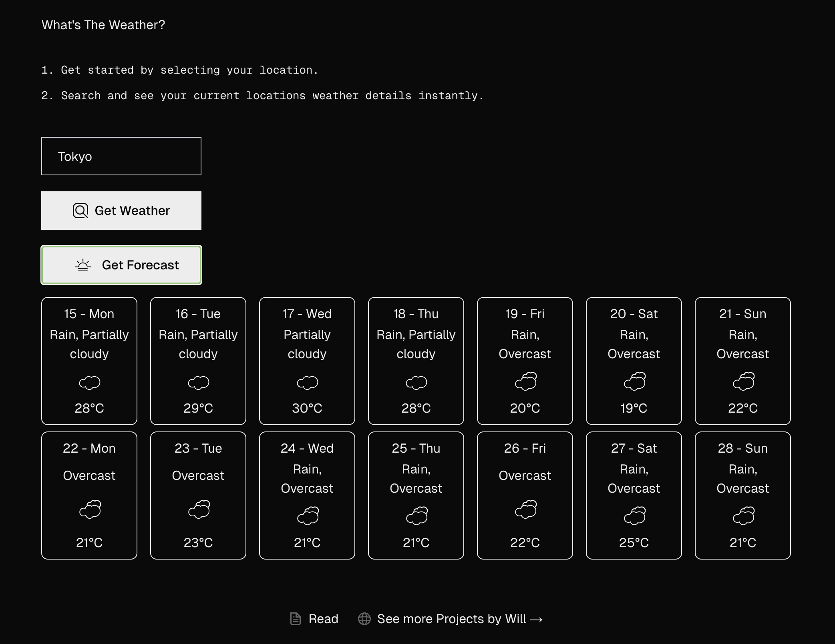
Task: Click the cloud icon on 17 - Wed card
Action: pyautogui.click(x=307, y=383)
